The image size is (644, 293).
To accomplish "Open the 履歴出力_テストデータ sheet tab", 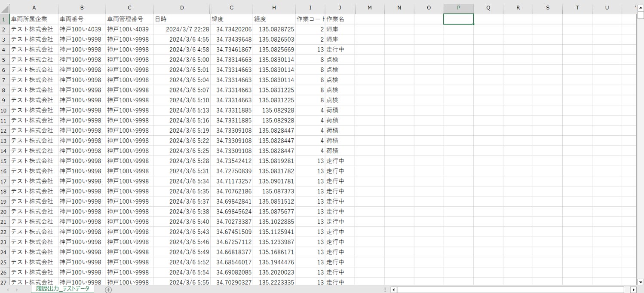I will [62, 289].
